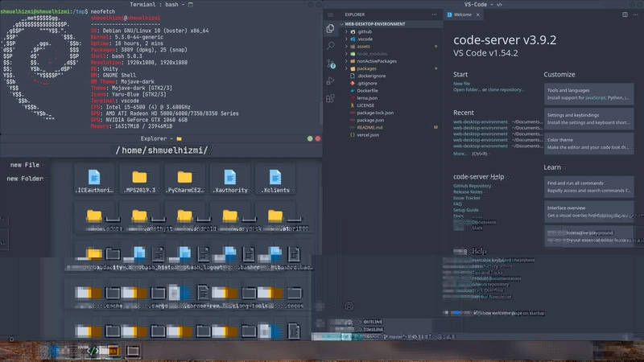This screenshot has width=644, height=362.
Task: Click the More... link under Recent
Action: coord(460,154)
